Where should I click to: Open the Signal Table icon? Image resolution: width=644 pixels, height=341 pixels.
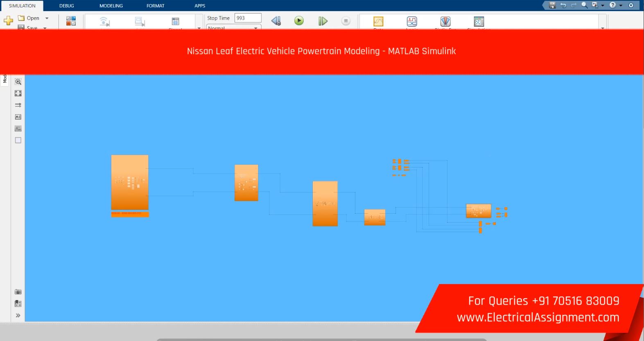click(x=175, y=22)
